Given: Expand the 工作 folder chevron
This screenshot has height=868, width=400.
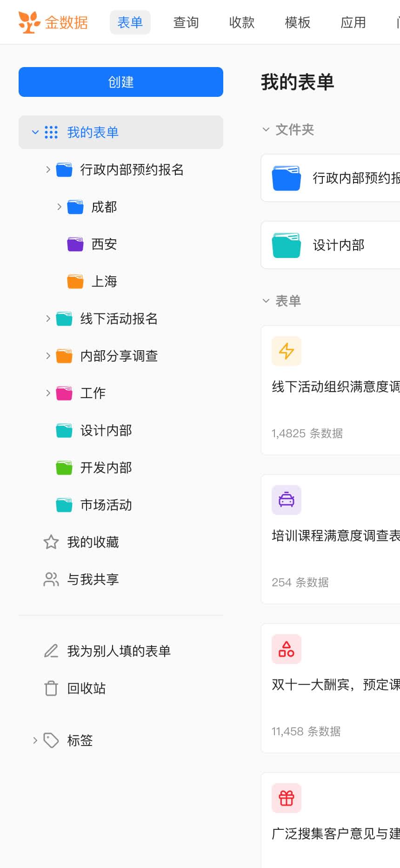Looking at the screenshot, I should tap(48, 393).
